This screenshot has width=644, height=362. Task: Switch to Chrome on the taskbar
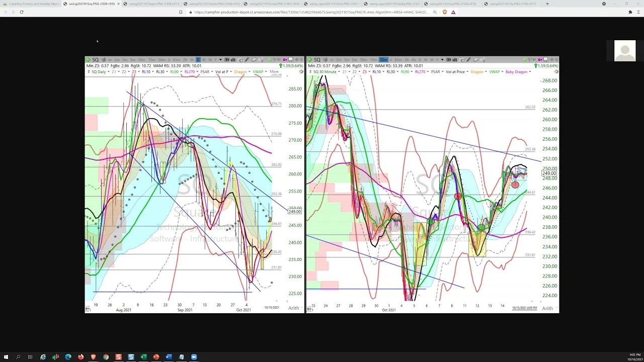(106, 357)
